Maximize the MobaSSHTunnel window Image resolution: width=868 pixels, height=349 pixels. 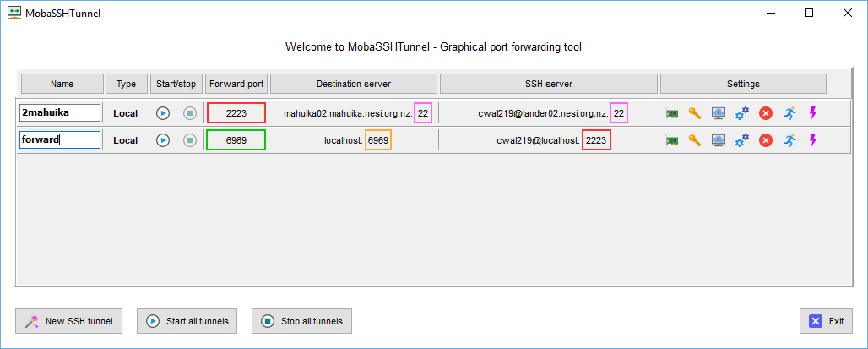(x=809, y=14)
